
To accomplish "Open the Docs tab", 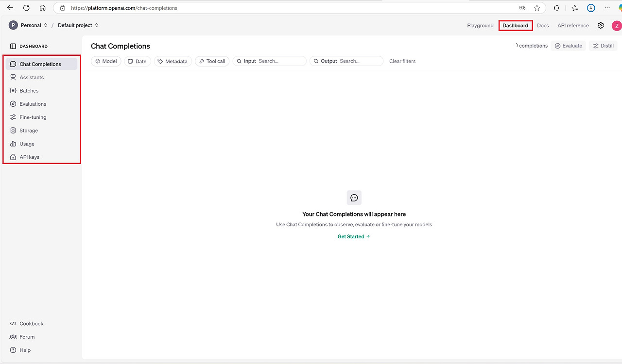I will (x=543, y=26).
